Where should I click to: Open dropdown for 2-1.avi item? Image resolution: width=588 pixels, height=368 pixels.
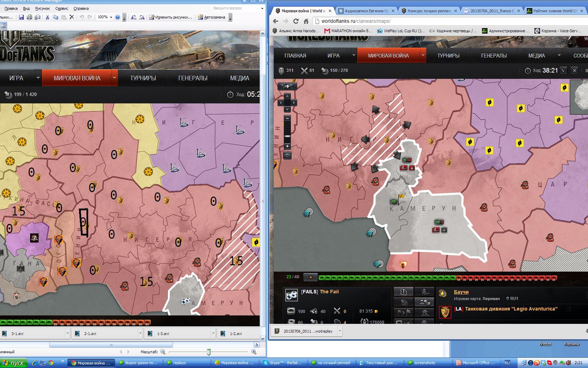pos(140,334)
